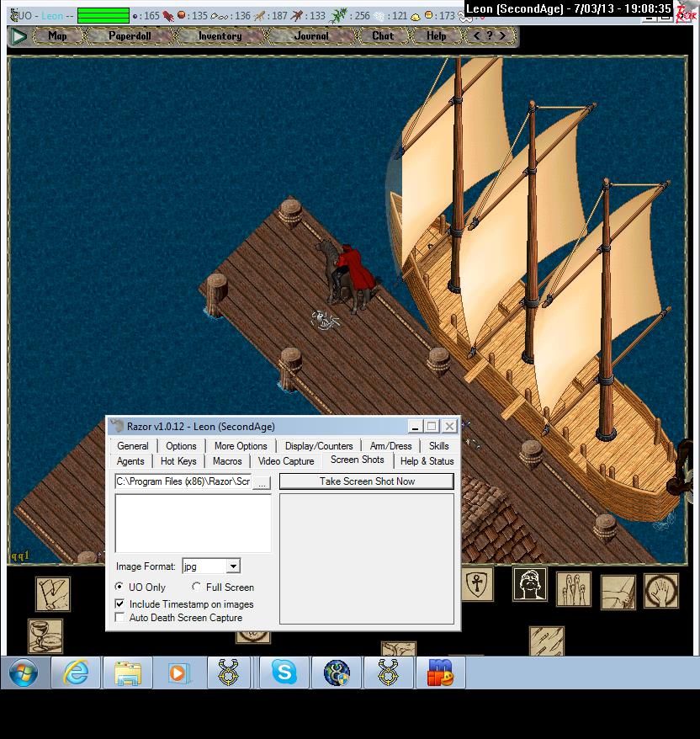Viewport: 700px width, 739px height.
Task: Uncheck Include Timestamp on images
Action: tap(119, 604)
